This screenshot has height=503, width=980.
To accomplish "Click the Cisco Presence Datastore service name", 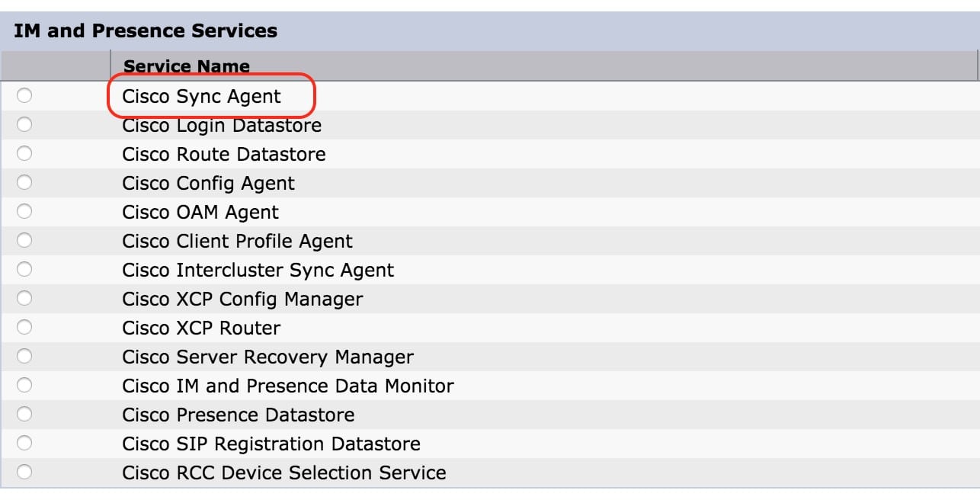I will [x=239, y=415].
